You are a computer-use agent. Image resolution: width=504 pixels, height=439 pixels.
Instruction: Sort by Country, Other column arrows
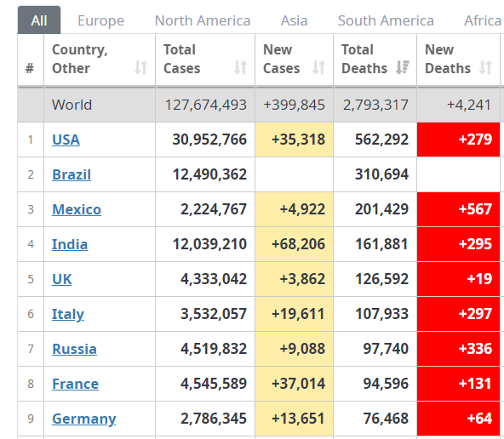pos(140,68)
